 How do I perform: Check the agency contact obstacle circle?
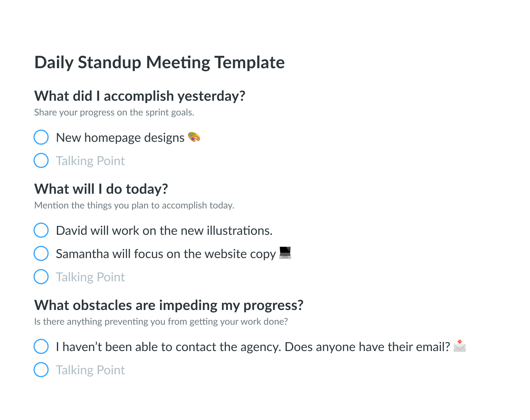point(41,346)
